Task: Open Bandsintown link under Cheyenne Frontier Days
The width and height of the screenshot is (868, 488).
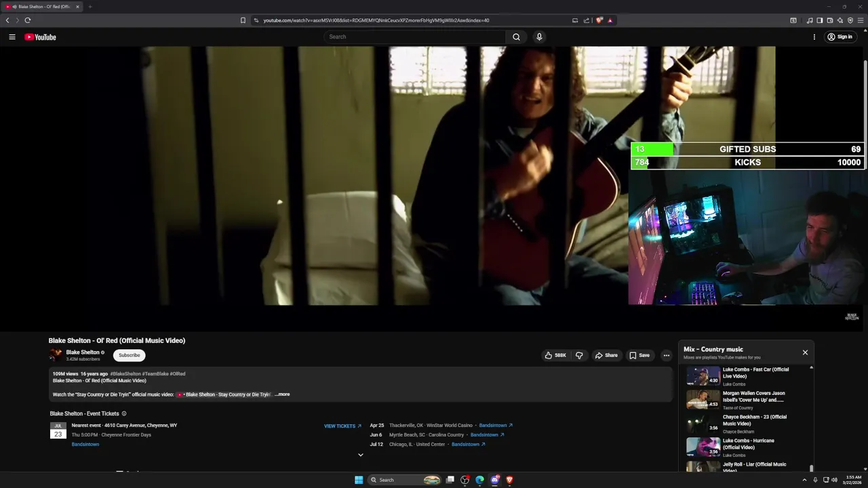Action: tap(85, 445)
